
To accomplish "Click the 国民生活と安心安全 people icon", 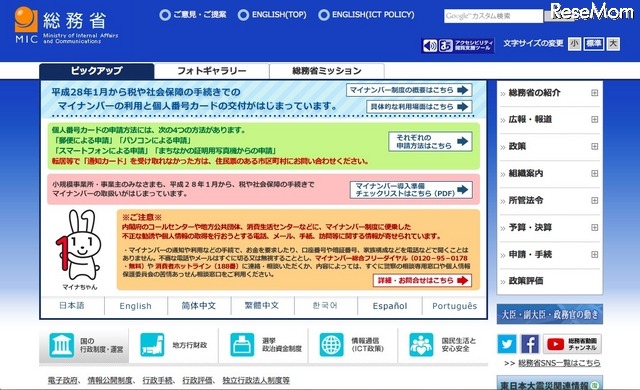I will pyautogui.click(x=421, y=345).
